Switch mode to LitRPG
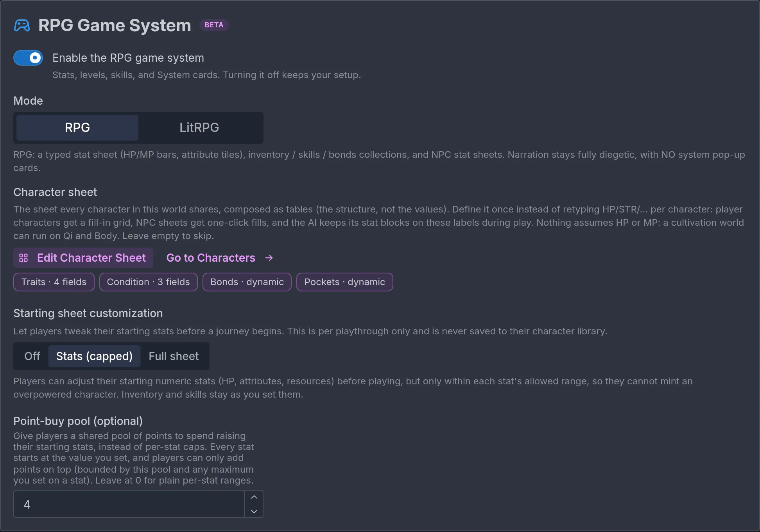The width and height of the screenshot is (760, 532). [x=199, y=128]
